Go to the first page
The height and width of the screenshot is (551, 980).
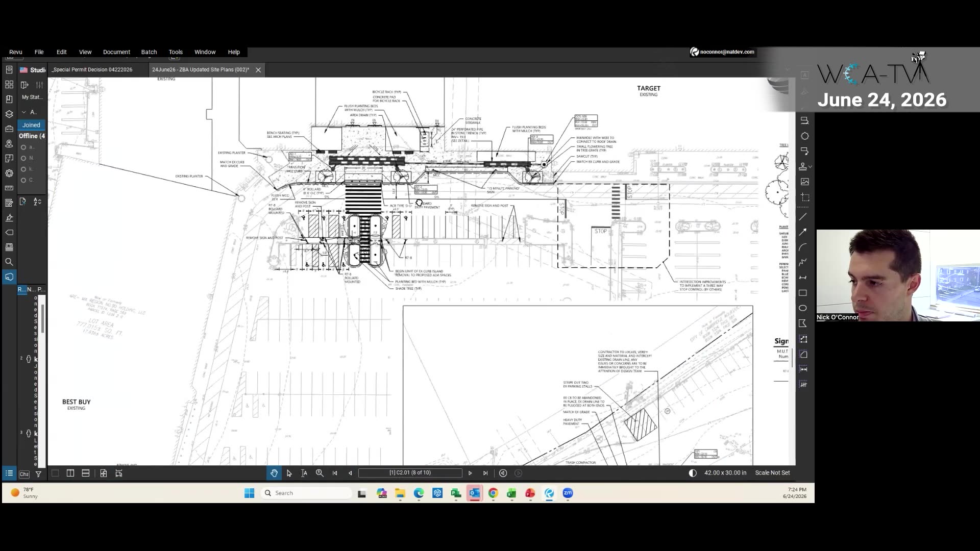pyautogui.click(x=335, y=473)
